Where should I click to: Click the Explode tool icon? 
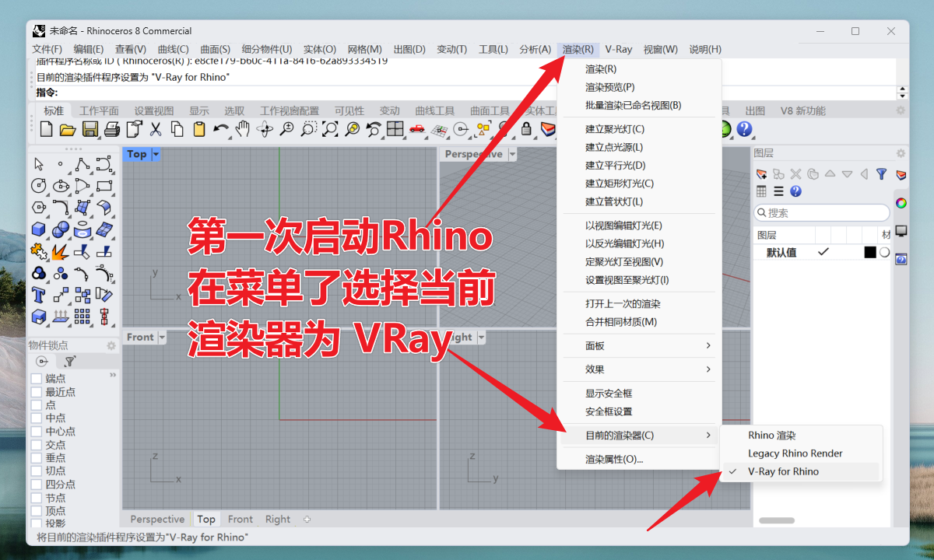pyautogui.click(x=61, y=251)
